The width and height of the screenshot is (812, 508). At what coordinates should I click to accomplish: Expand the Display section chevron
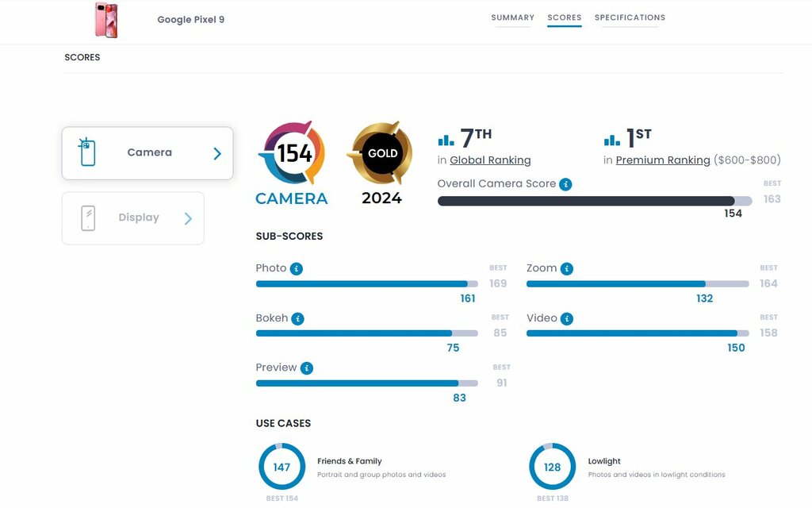[x=188, y=218]
